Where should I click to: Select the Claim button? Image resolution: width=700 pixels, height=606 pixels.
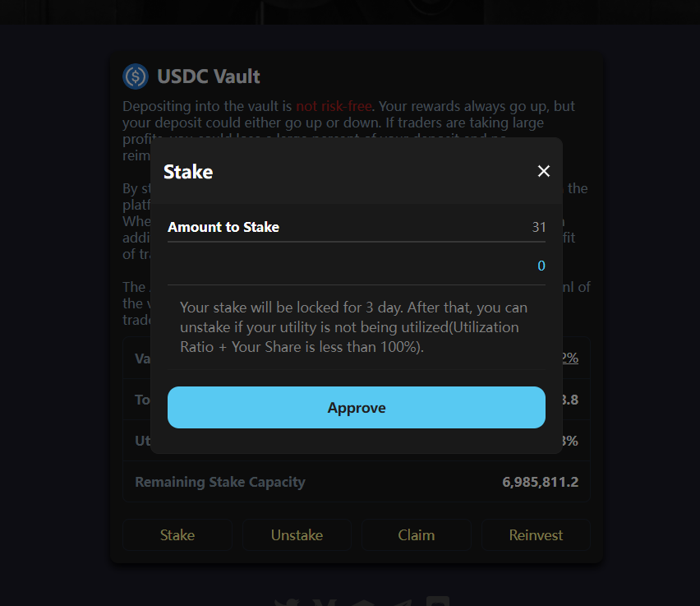coord(417,535)
